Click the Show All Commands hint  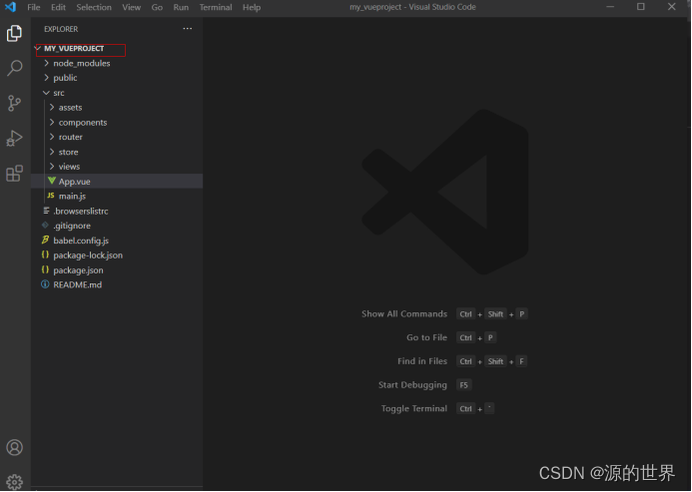404,314
